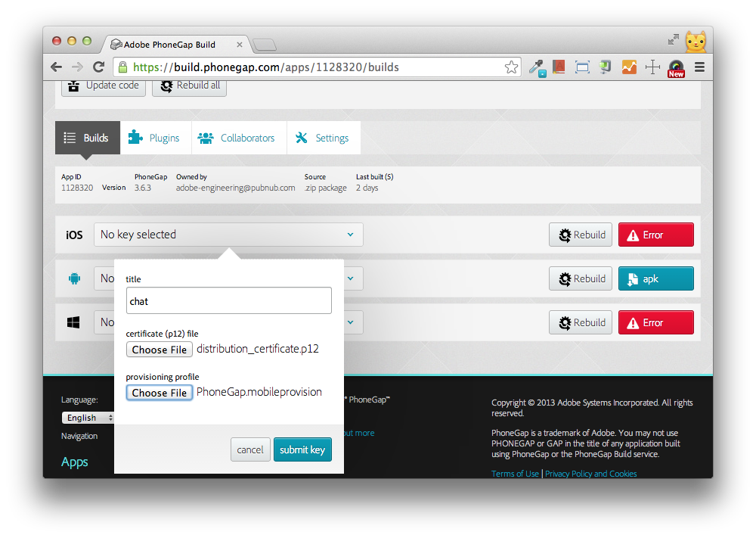
Task: Expand the iOS 'No key selected' dropdown
Action: point(228,235)
